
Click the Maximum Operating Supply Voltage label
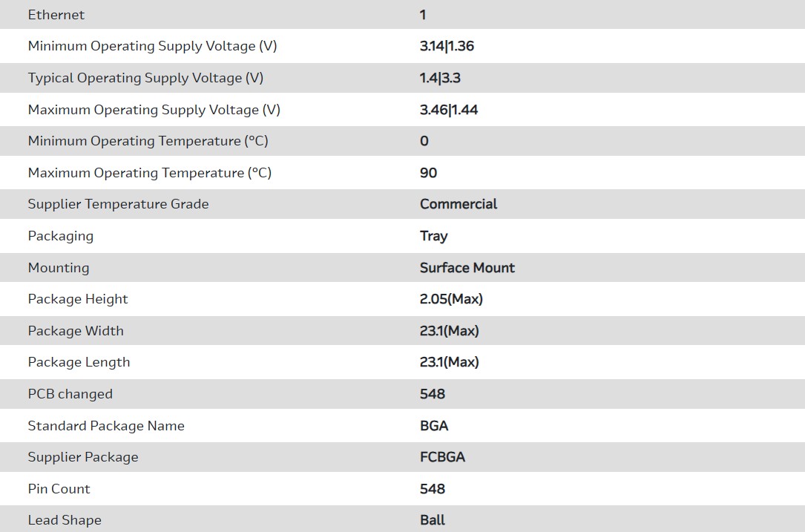pos(154,110)
